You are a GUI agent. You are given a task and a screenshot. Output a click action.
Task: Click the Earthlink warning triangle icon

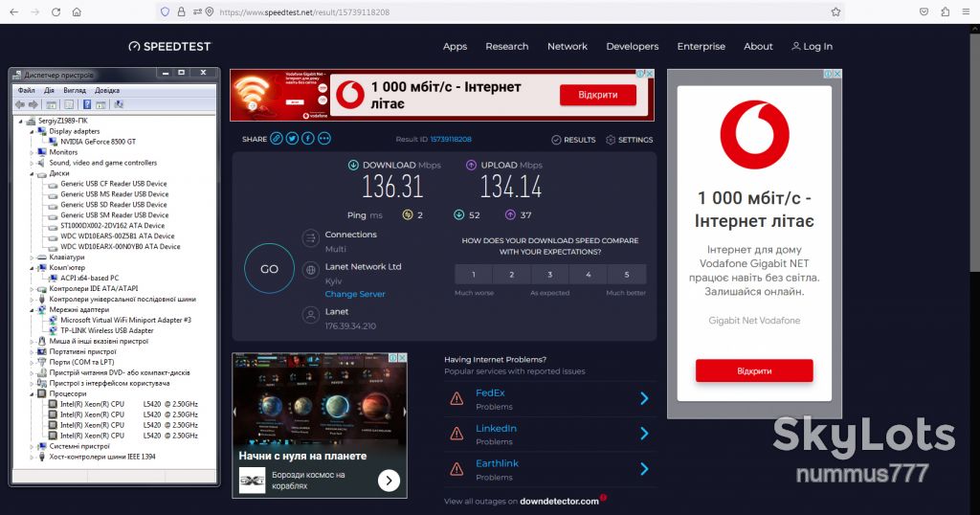pyautogui.click(x=457, y=469)
